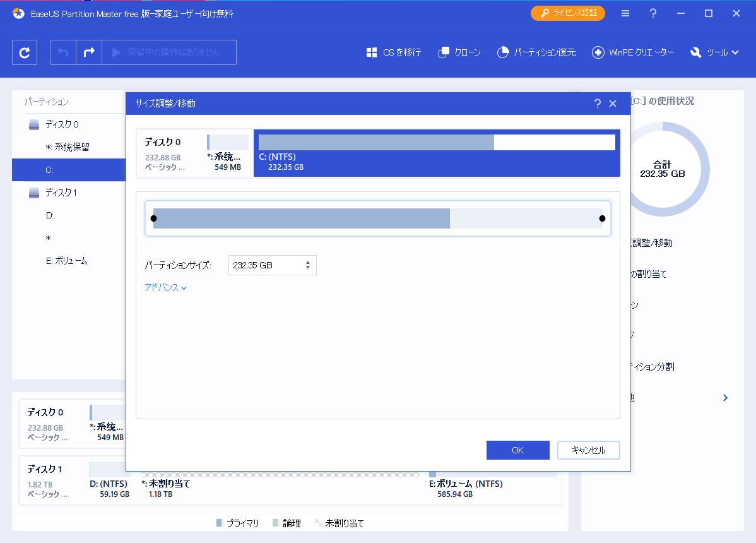Open the クローン clone tool

(459, 52)
